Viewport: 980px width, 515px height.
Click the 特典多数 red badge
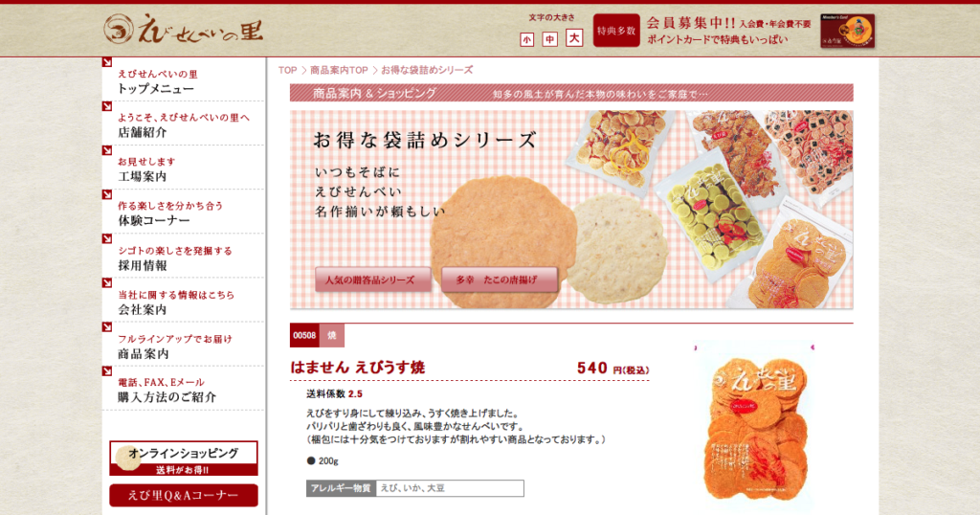click(616, 31)
